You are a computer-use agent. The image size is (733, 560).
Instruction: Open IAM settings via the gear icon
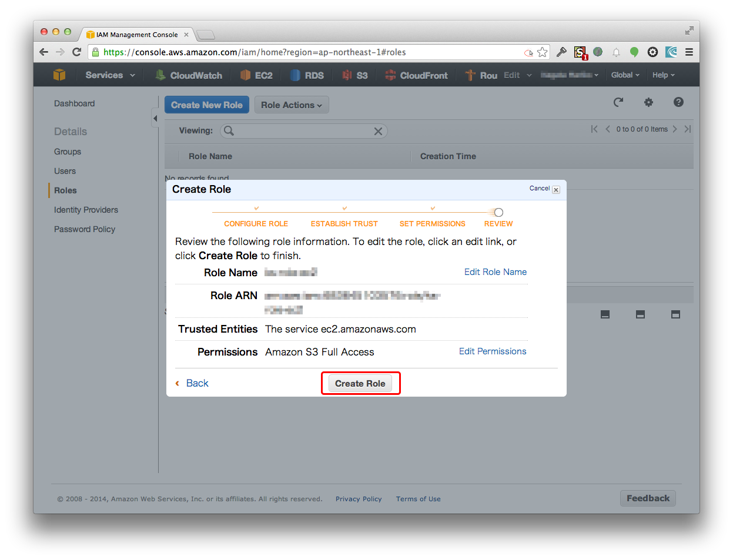pyautogui.click(x=648, y=102)
